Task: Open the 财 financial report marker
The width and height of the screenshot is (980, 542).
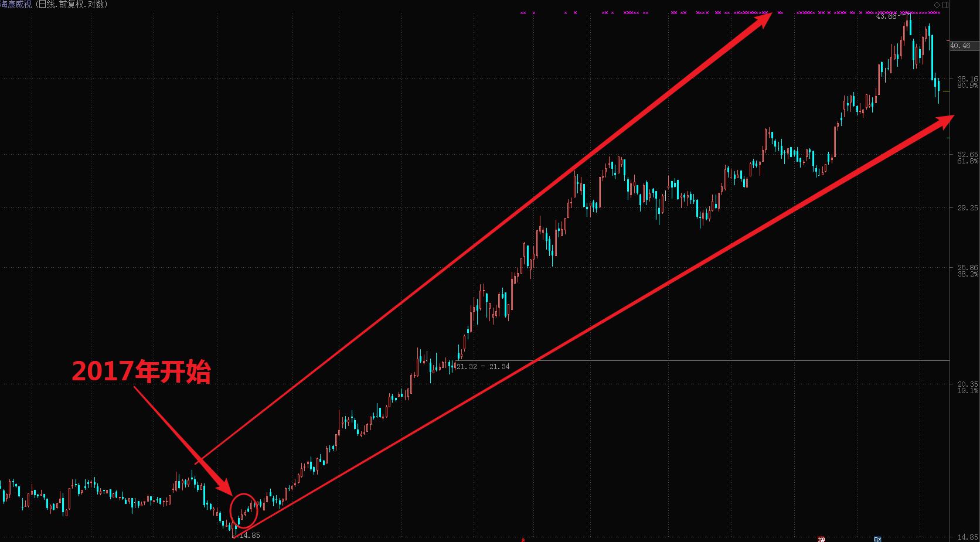Action: (x=877, y=539)
